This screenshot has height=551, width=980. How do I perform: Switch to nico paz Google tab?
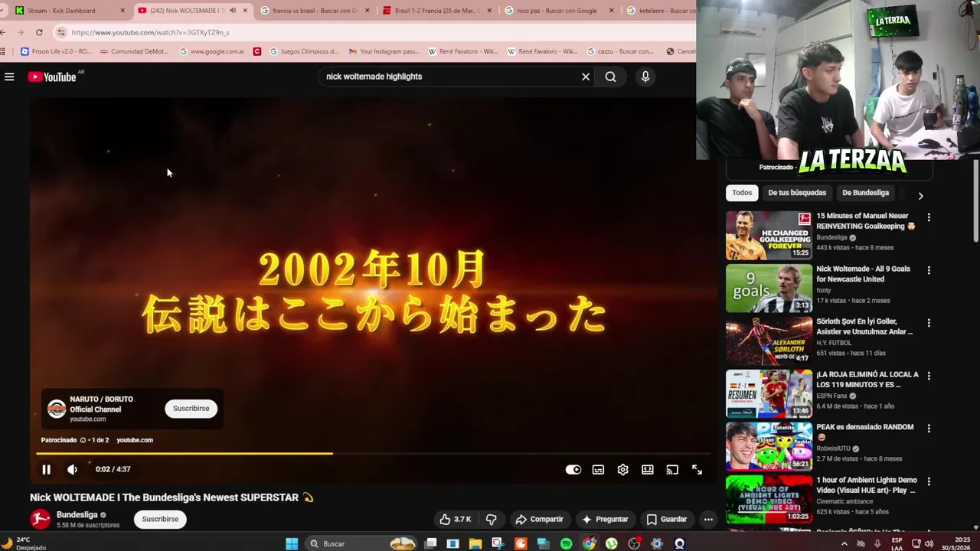point(559,11)
